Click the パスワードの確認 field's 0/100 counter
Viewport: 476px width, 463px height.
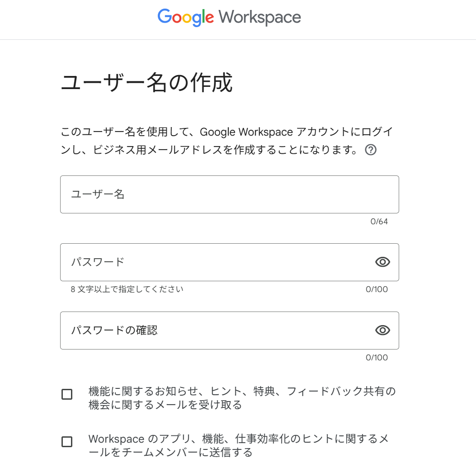377,358
